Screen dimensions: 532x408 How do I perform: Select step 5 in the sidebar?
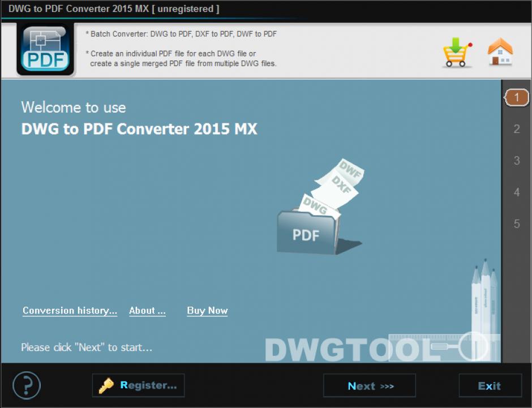(x=516, y=224)
